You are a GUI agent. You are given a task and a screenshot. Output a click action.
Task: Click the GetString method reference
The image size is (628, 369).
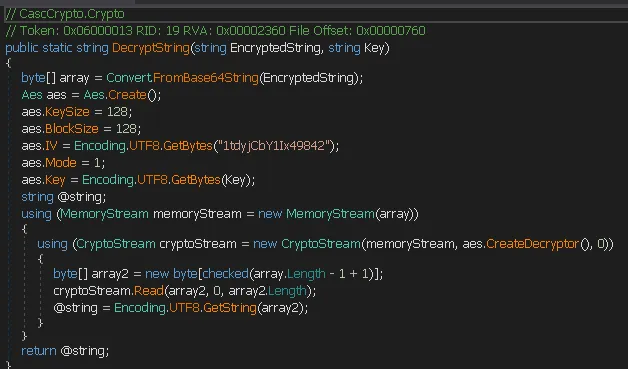(230, 308)
